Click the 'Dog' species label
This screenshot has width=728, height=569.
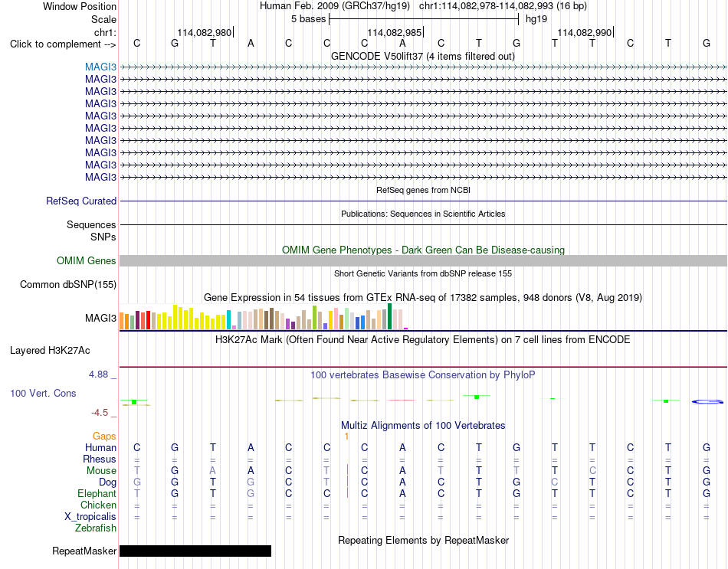pos(107,482)
